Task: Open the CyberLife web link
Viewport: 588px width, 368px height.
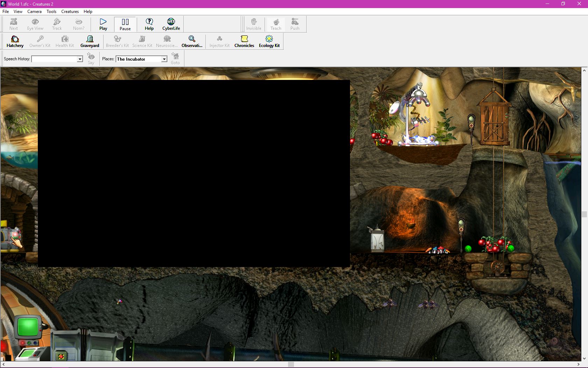Action: (x=171, y=24)
